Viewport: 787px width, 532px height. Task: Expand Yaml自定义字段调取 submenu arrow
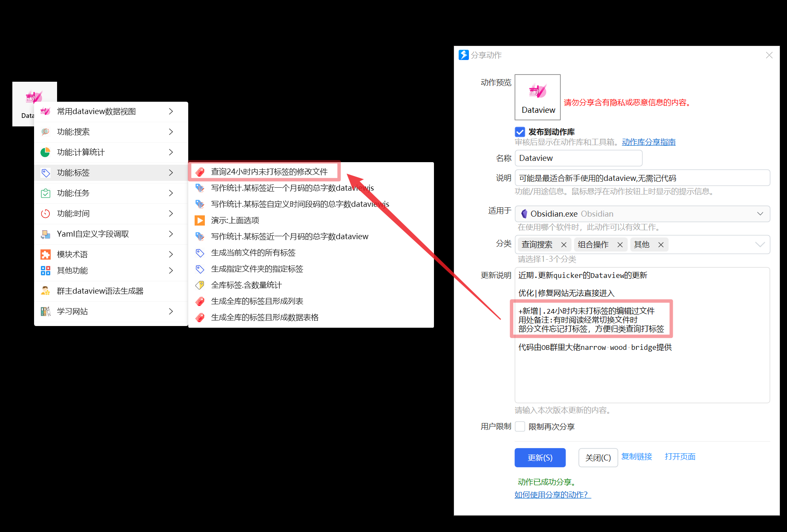(171, 234)
